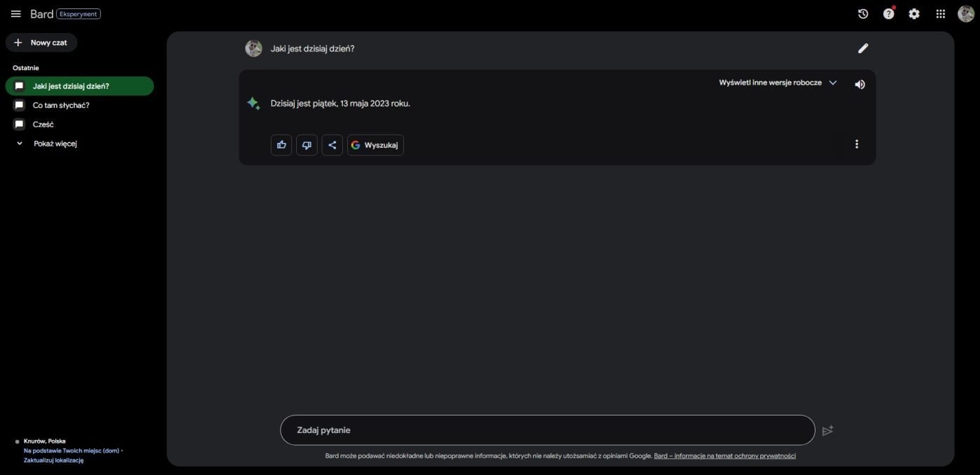Listen to response with speaker icon

point(860,84)
